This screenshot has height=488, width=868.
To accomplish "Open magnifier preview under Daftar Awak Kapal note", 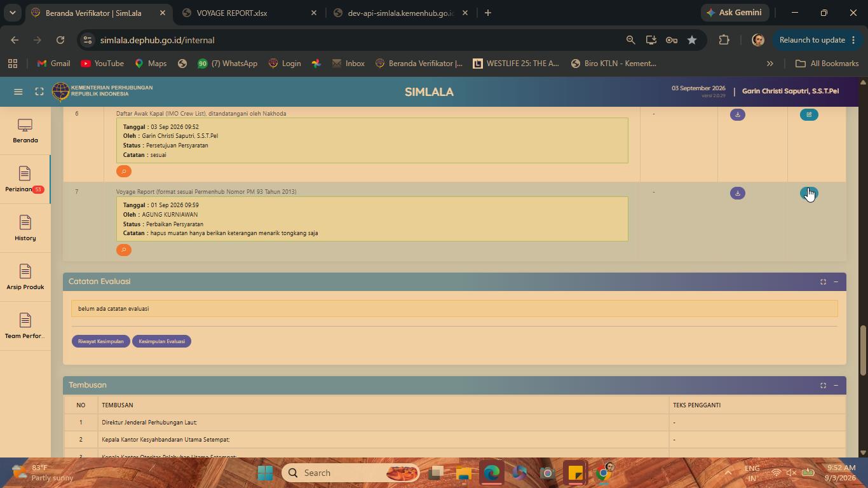I will click(124, 172).
